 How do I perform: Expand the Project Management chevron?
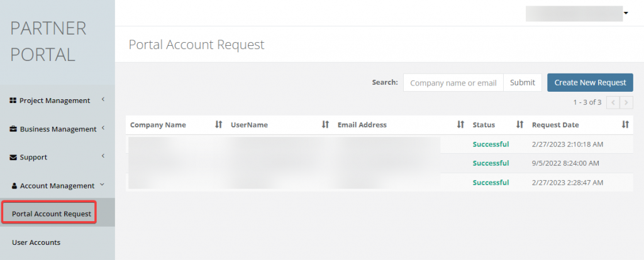click(x=103, y=100)
